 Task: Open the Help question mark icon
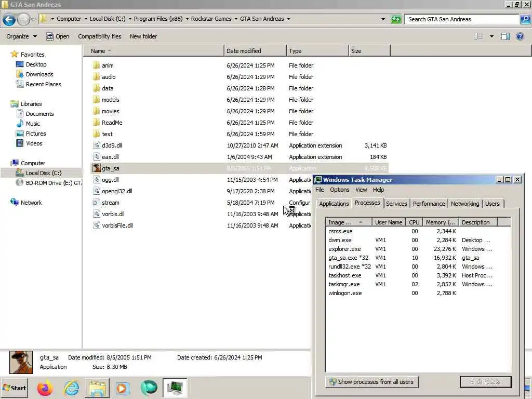tap(520, 36)
